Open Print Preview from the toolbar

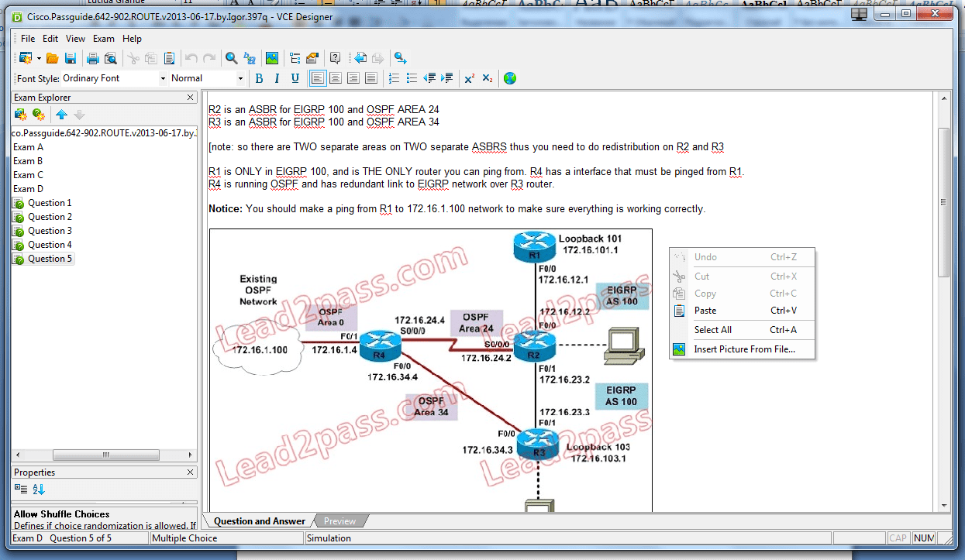(110, 58)
